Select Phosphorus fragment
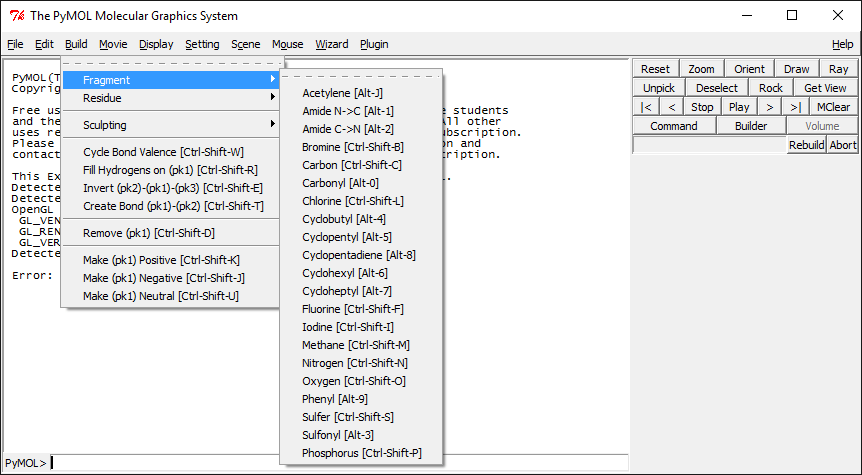The height and width of the screenshot is (475, 862). click(361, 454)
